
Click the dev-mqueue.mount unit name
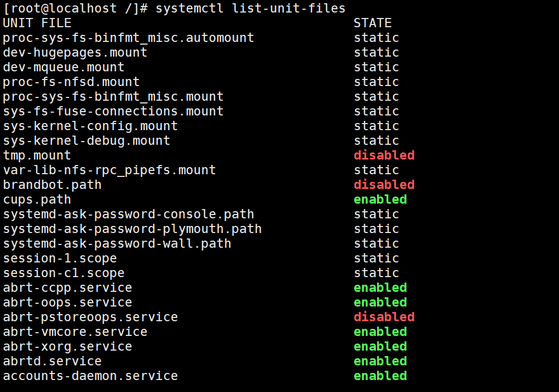tap(64, 67)
